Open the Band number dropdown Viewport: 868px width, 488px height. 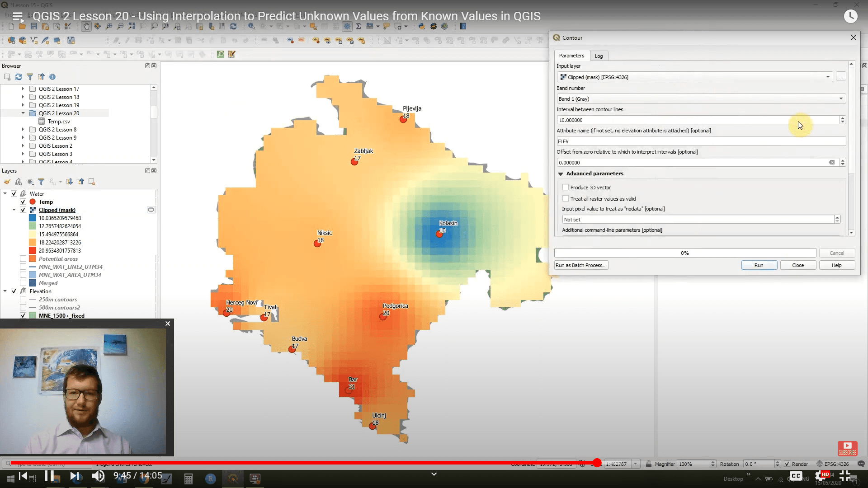point(701,99)
